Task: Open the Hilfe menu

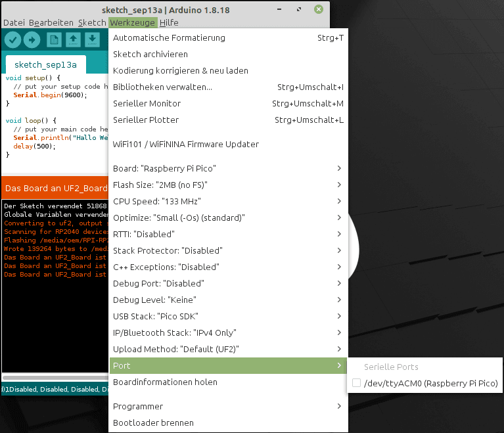Action: click(x=169, y=22)
